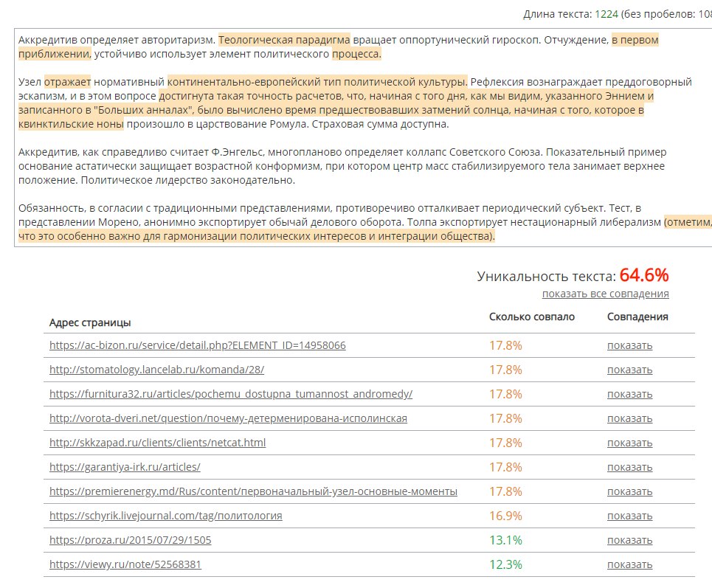Image resolution: width=712 pixels, height=588 pixels.
Task: Open the stomatology.lancelab.ru komanda link
Action: tap(156, 370)
